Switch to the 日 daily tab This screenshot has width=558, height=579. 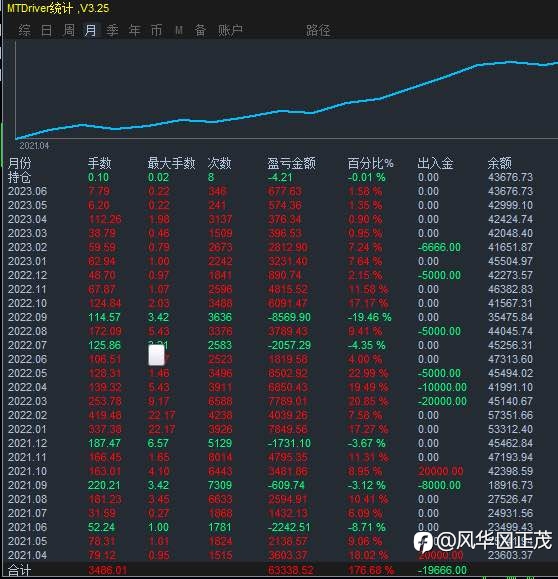(x=47, y=30)
